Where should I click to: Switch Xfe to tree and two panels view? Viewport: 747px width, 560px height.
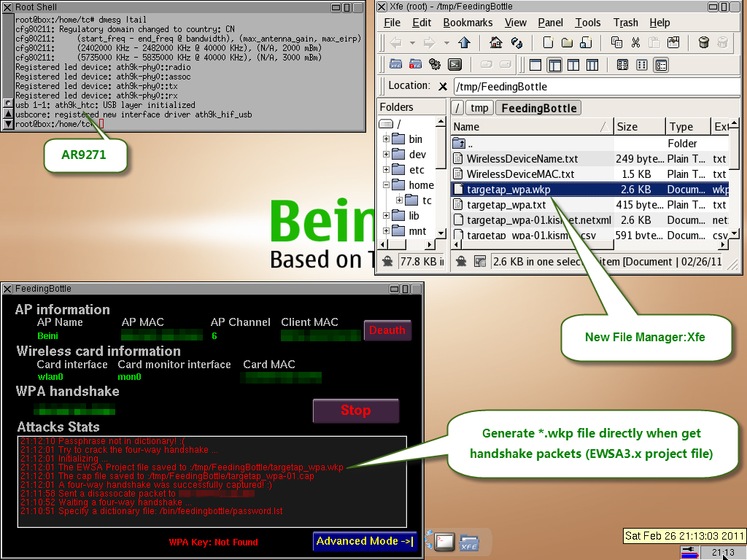(592, 65)
